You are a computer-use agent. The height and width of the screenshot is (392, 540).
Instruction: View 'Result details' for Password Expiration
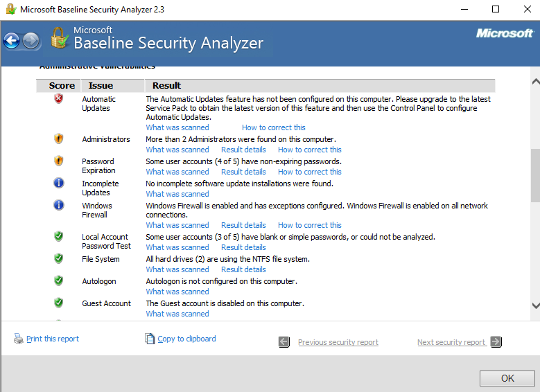click(x=243, y=172)
